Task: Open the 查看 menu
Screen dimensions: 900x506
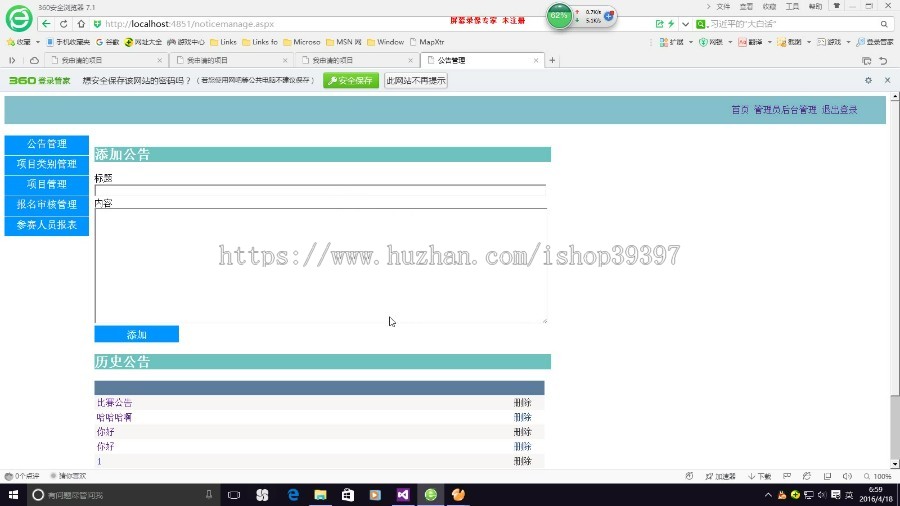Action: [x=746, y=6]
